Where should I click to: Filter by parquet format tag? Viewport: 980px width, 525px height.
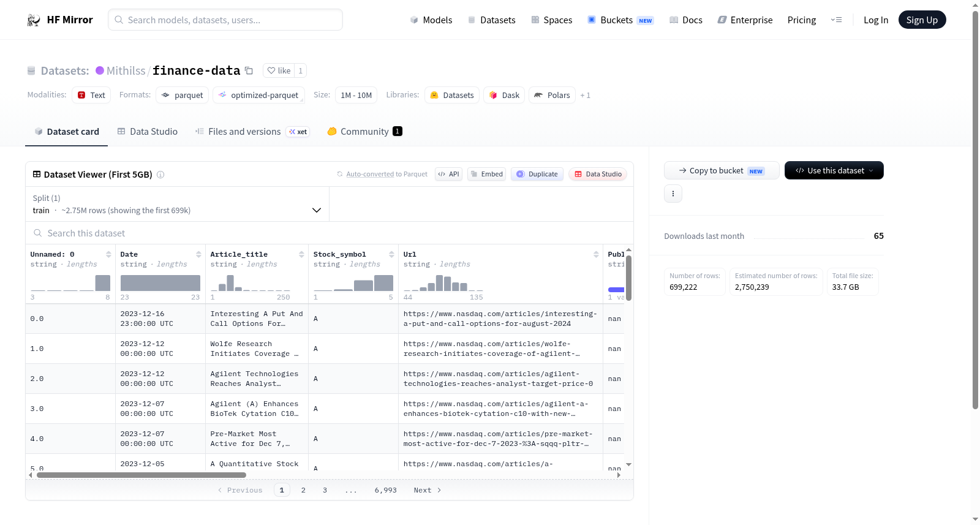click(183, 95)
